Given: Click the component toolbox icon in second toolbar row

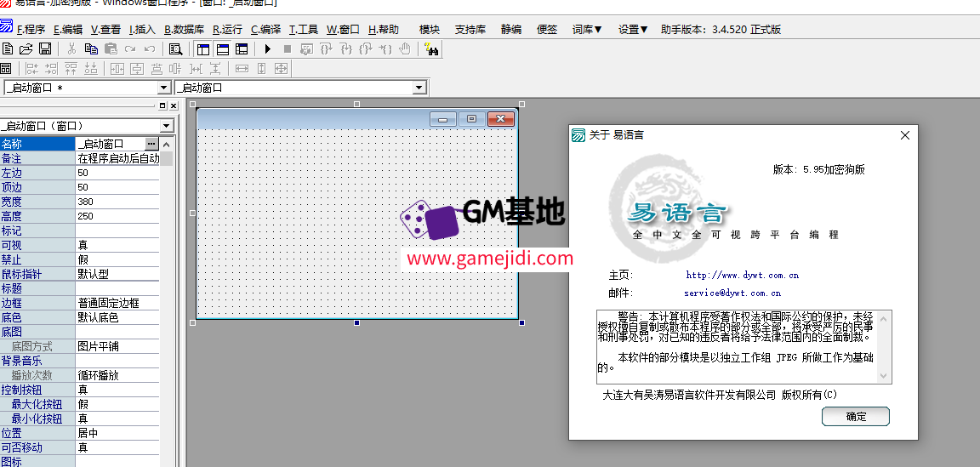Looking at the screenshot, I should (x=6, y=68).
